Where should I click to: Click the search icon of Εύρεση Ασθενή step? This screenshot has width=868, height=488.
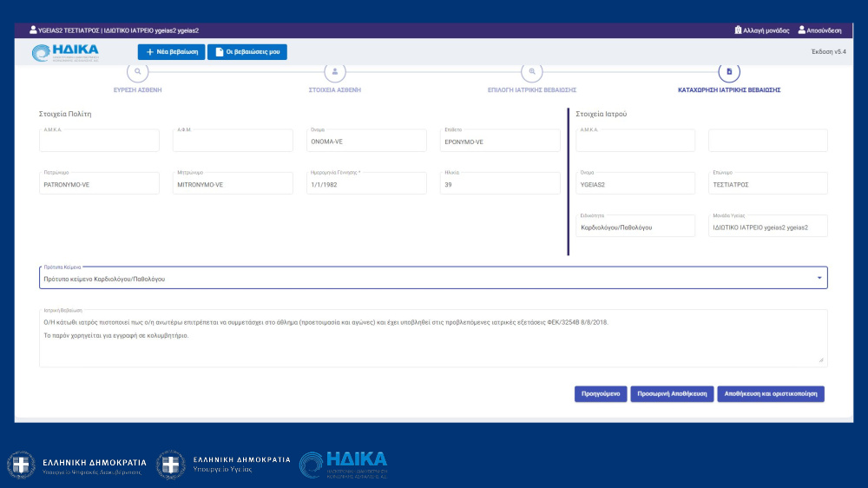point(138,71)
